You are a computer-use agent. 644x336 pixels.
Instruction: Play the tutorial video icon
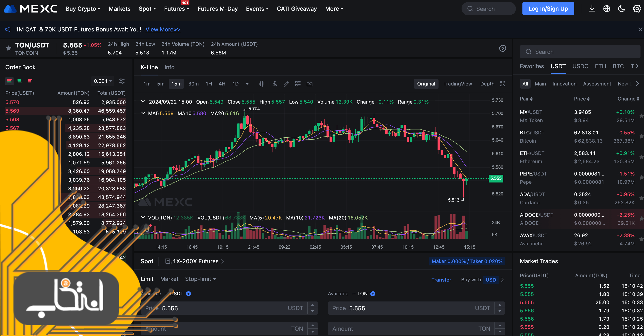pos(502,48)
